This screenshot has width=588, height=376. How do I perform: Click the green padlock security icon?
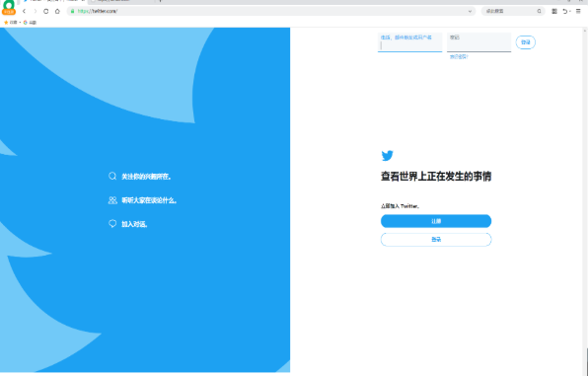coord(73,11)
